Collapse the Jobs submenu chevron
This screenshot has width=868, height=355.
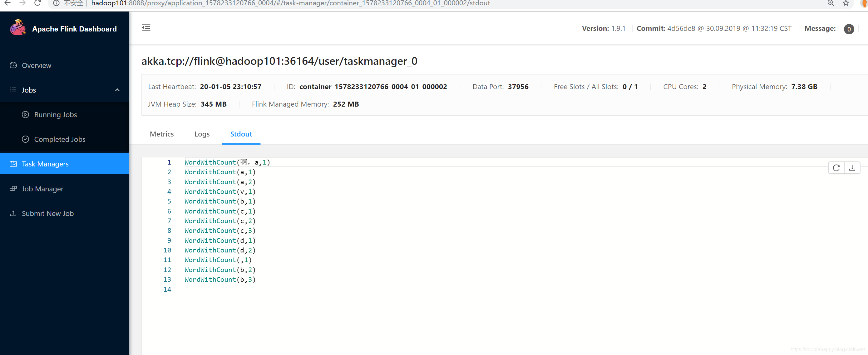117,90
